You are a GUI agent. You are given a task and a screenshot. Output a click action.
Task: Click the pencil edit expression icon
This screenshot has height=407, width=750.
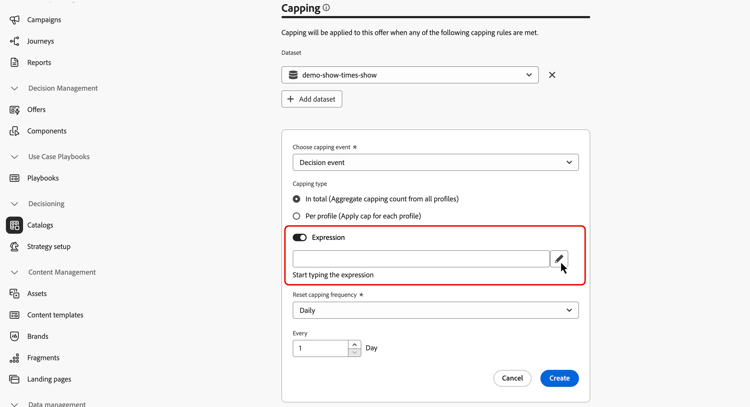click(559, 259)
